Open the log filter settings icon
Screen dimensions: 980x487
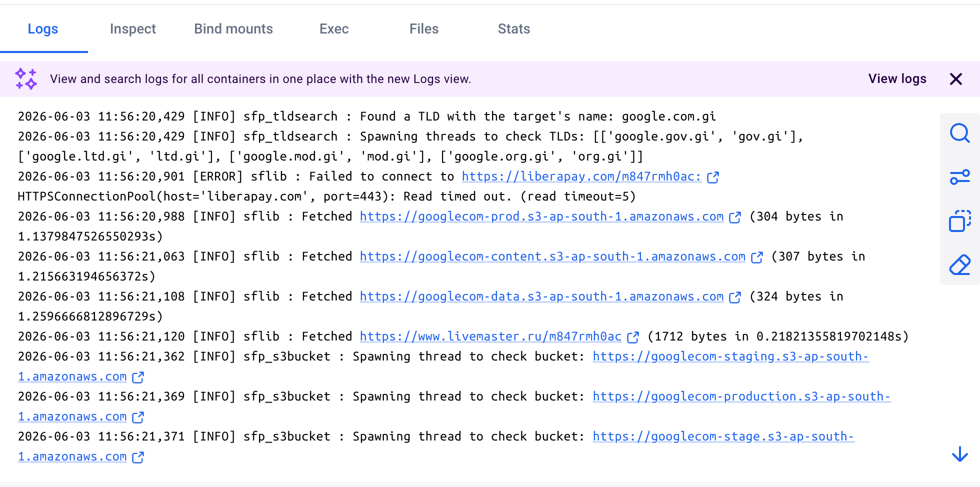[959, 177]
